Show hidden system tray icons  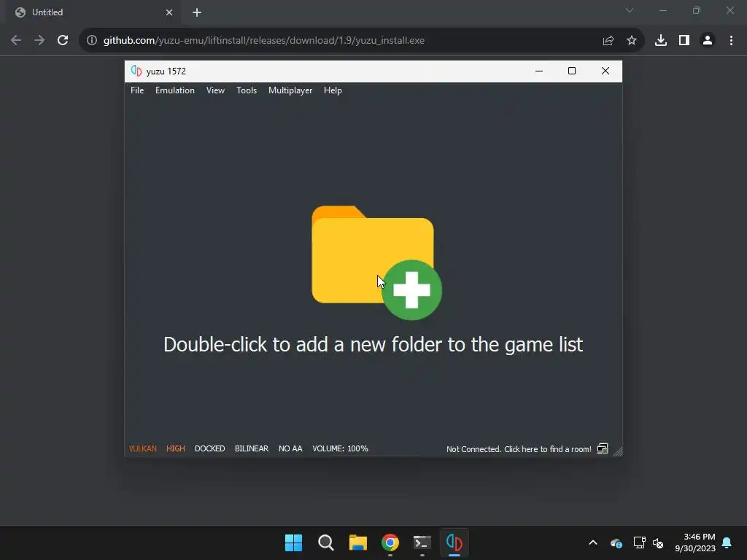point(593,542)
